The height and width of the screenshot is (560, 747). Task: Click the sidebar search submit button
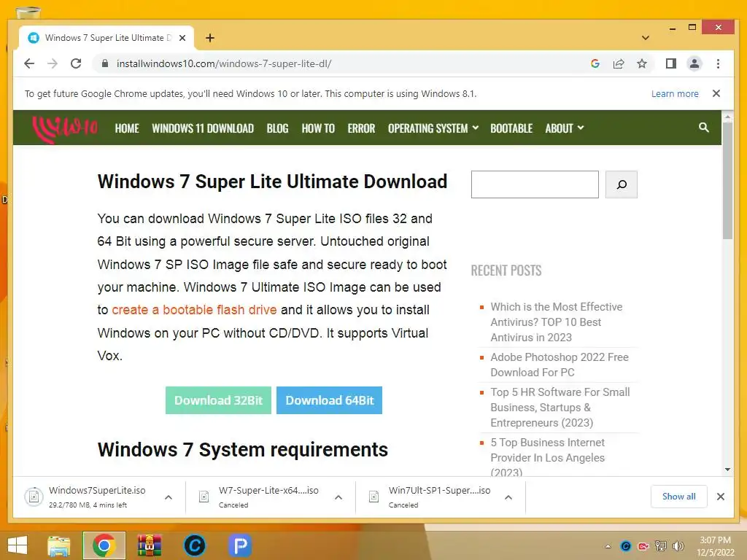coord(622,184)
